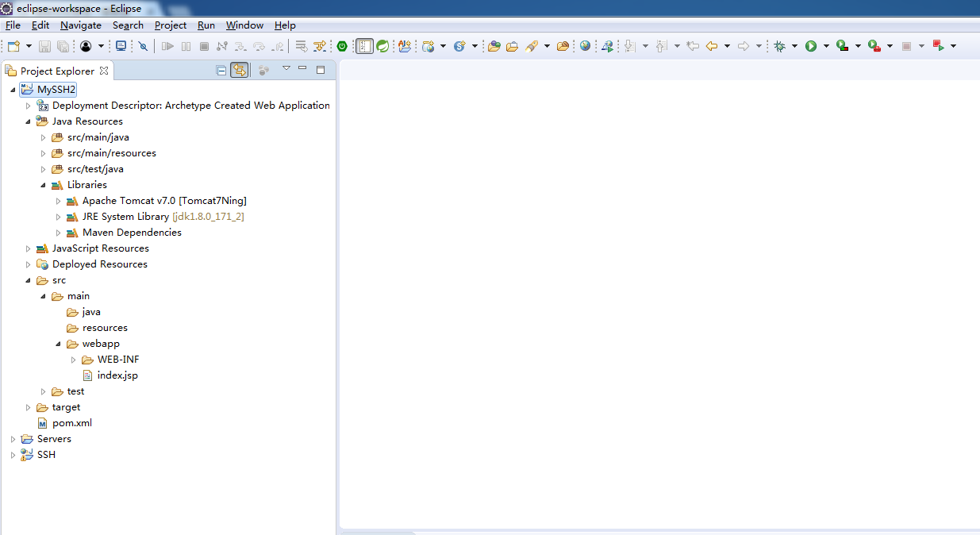Screen dimensions: 980x535
Task: Click the Back navigation arrow icon
Action: [x=712, y=46]
